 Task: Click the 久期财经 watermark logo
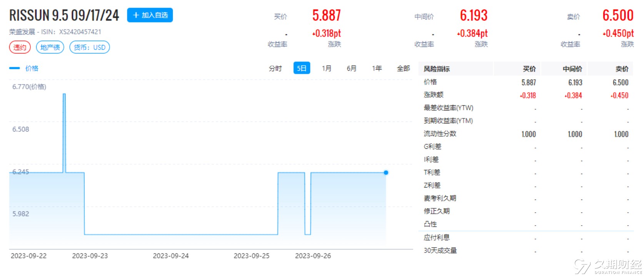[x=608, y=266]
